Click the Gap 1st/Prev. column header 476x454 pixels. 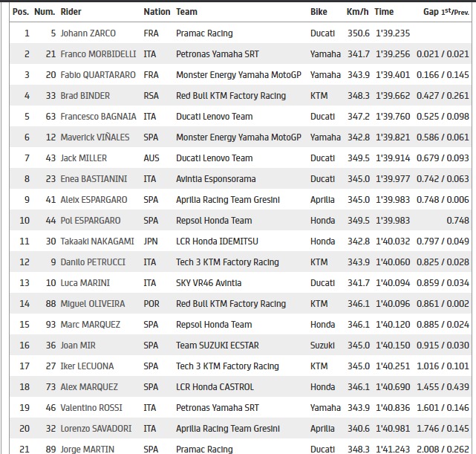446,13
